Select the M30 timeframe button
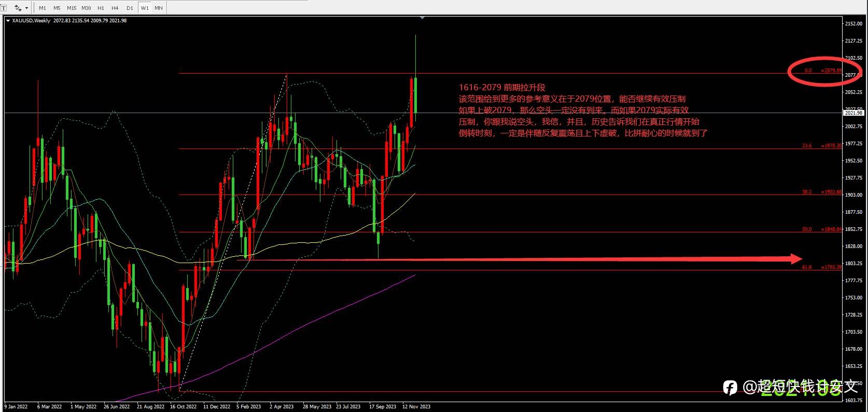The image size is (868, 412). click(86, 8)
